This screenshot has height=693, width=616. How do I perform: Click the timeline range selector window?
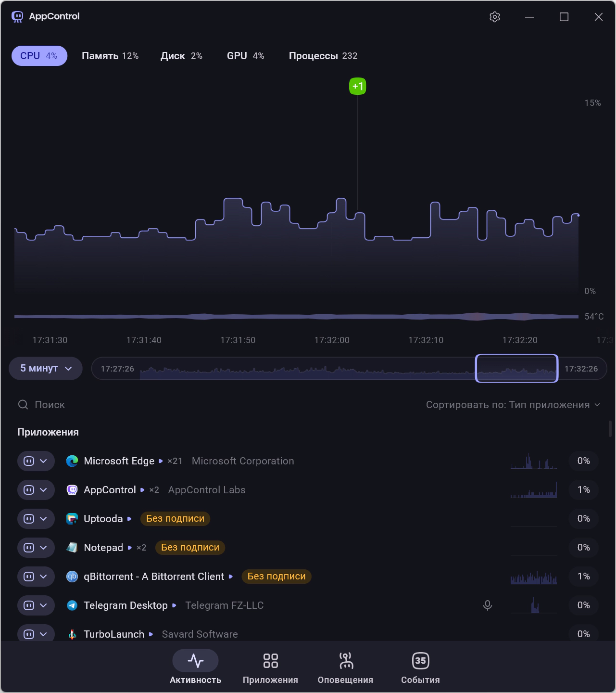[x=516, y=369]
